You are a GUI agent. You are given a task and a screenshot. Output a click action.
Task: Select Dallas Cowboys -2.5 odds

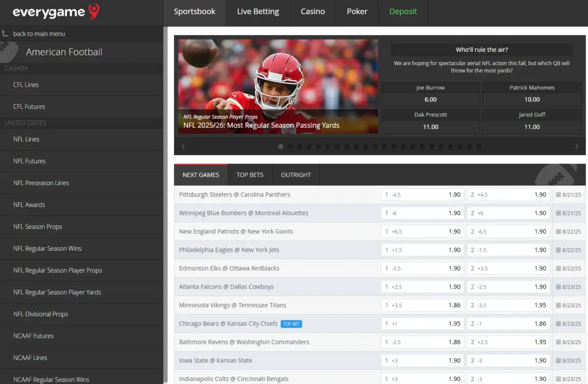click(508, 287)
